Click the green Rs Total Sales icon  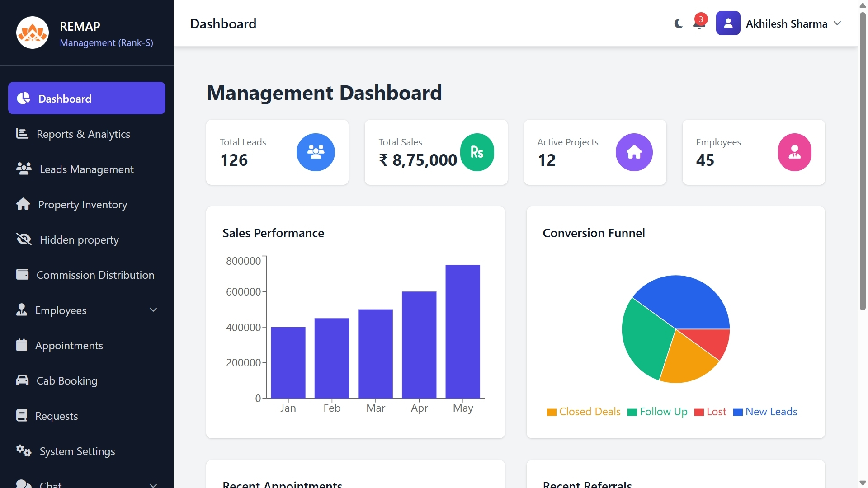[477, 152]
